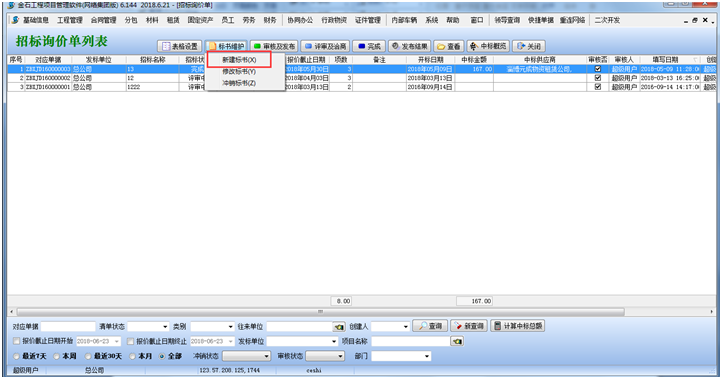Open 发布结果 from the toolbar
The width and height of the screenshot is (722, 379).
[x=410, y=47]
